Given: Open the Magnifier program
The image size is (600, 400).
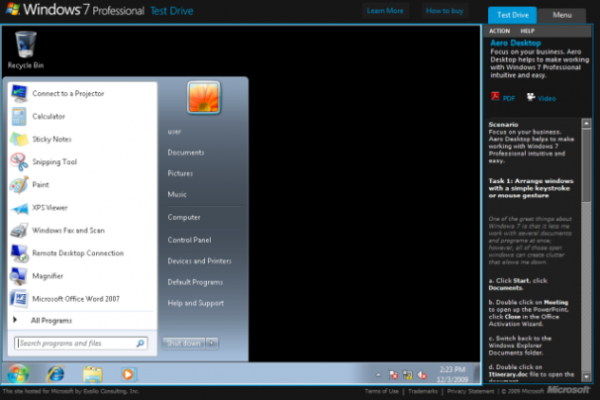Looking at the screenshot, I should click(x=48, y=276).
